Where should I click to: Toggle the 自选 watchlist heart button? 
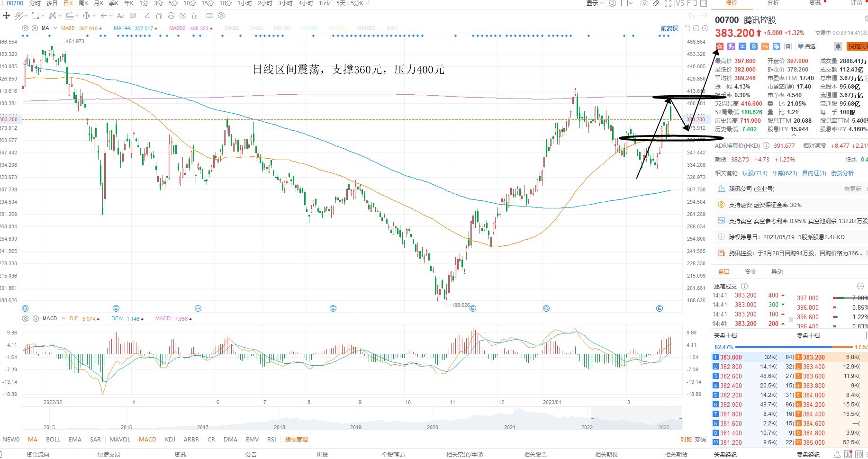point(807,46)
